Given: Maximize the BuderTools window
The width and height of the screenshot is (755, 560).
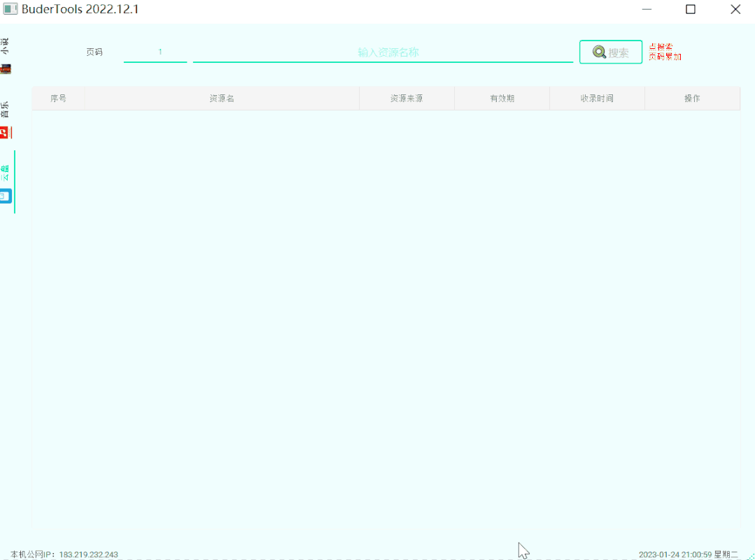Looking at the screenshot, I should 691,9.
